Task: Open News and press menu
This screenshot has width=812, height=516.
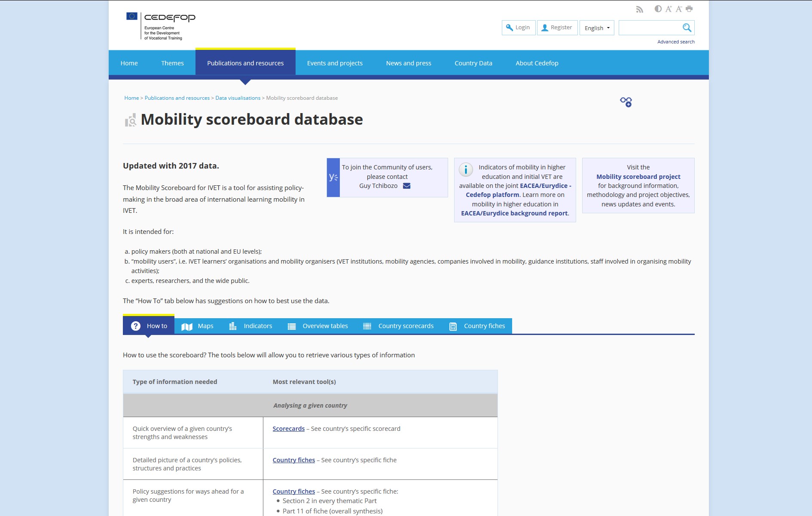Action: (x=409, y=63)
